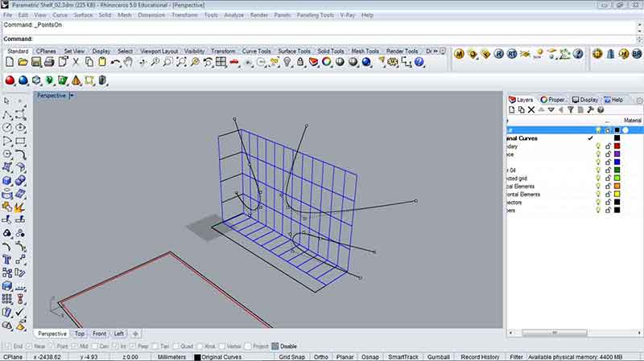Toggle the Disable osnap checkbox
The width and height of the screenshot is (644, 361).
point(275,347)
